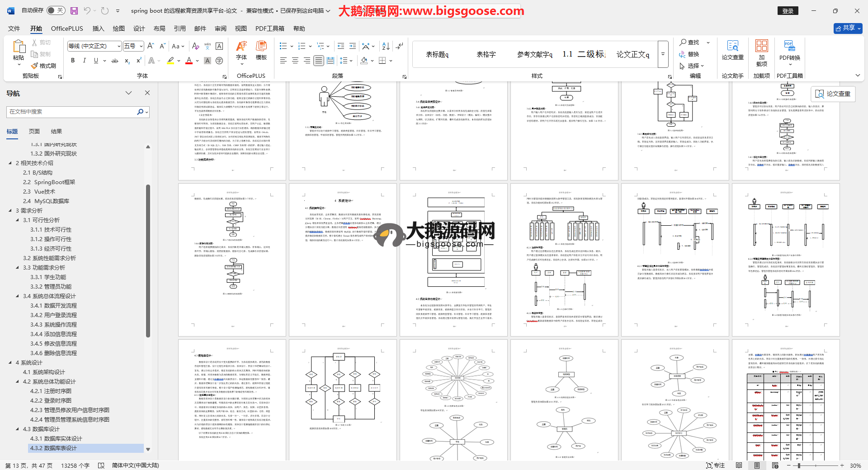
Task: Open the 论文查重 paper check tool
Action: point(732,50)
